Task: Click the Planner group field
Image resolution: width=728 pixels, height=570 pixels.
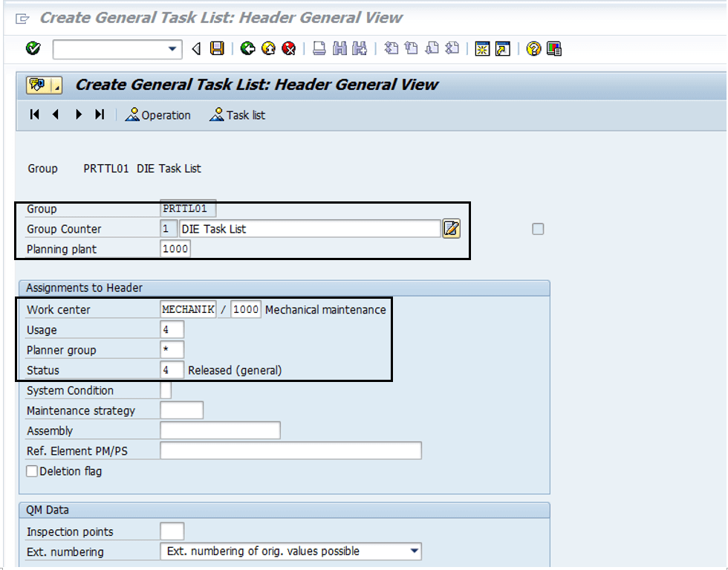Action: tap(172, 350)
